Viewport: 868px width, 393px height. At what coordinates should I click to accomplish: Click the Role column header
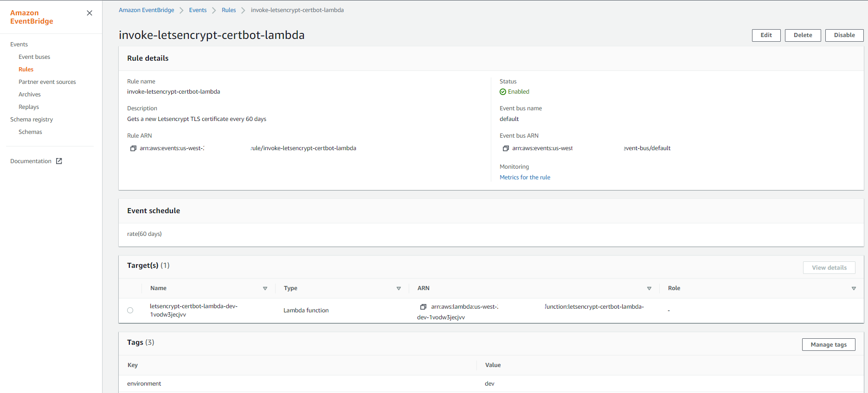tap(674, 288)
